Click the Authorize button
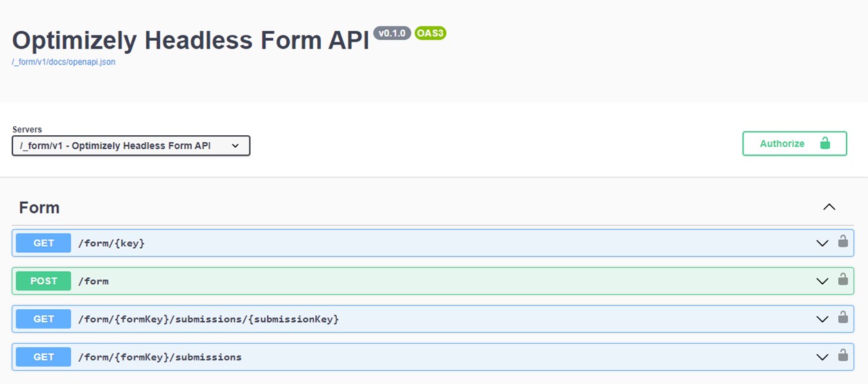Viewport: 868px width, 384px height. click(x=794, y=143)
